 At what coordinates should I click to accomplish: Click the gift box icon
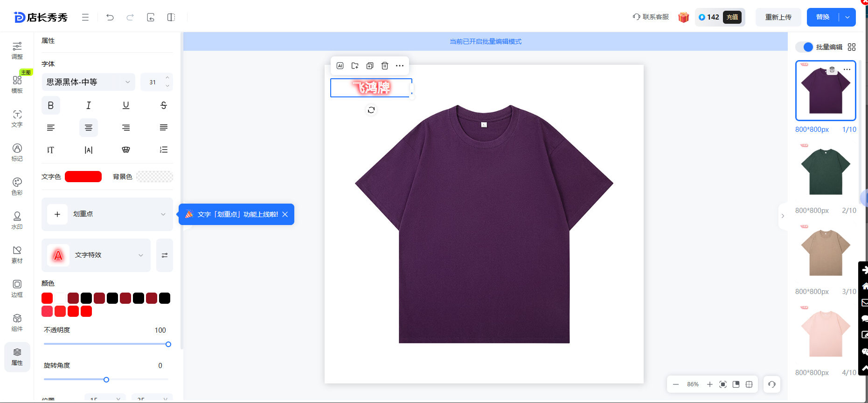684,17
